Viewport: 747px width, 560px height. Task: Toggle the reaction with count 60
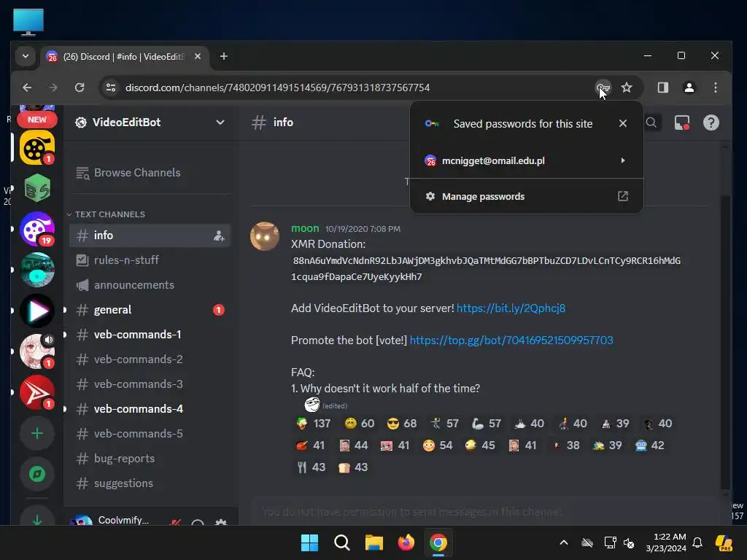click(x=360, y=424)
